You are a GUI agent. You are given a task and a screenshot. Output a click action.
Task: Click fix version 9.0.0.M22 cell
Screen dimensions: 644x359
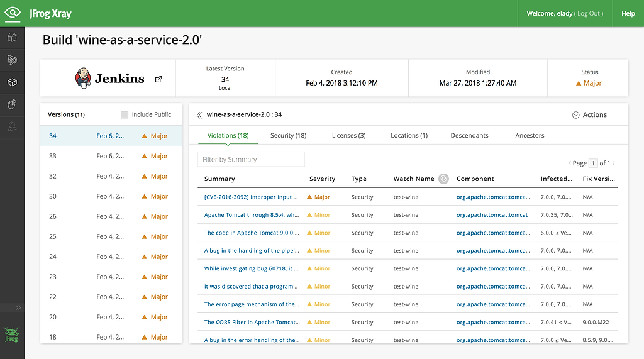coord(596,323)
